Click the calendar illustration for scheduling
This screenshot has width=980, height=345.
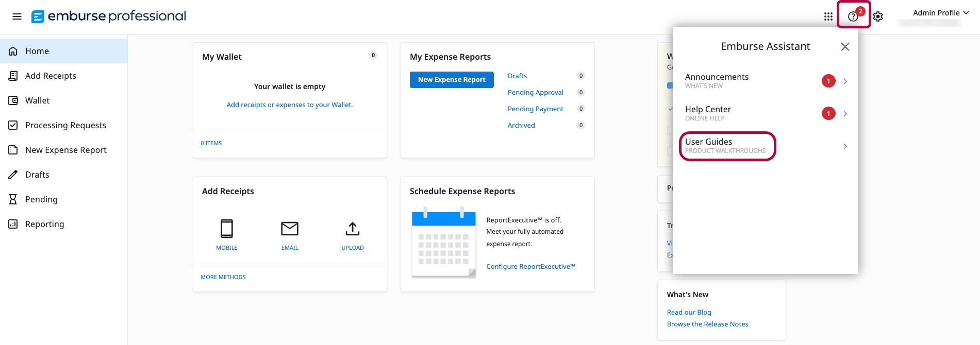pos(444,242)
